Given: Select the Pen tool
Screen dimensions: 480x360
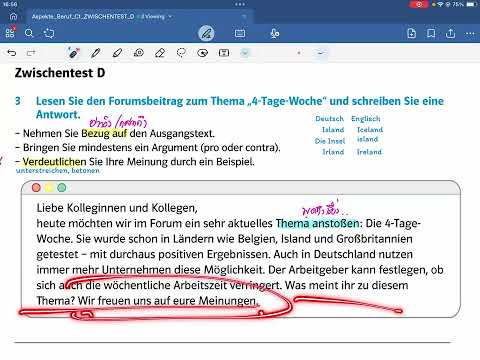Looking at the screenshot, I should point(96,53).
